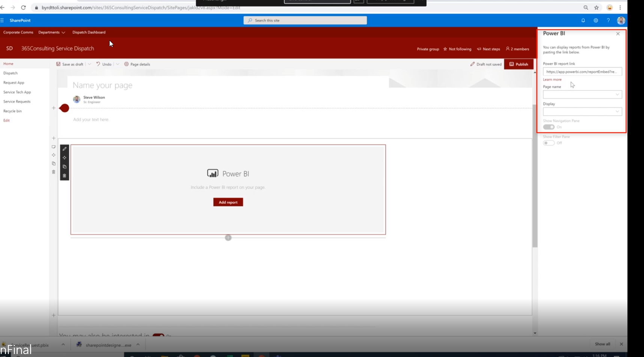Expand the ServiceRequest.pbix download options caret
644x357 pixels.
pos(63,345)
